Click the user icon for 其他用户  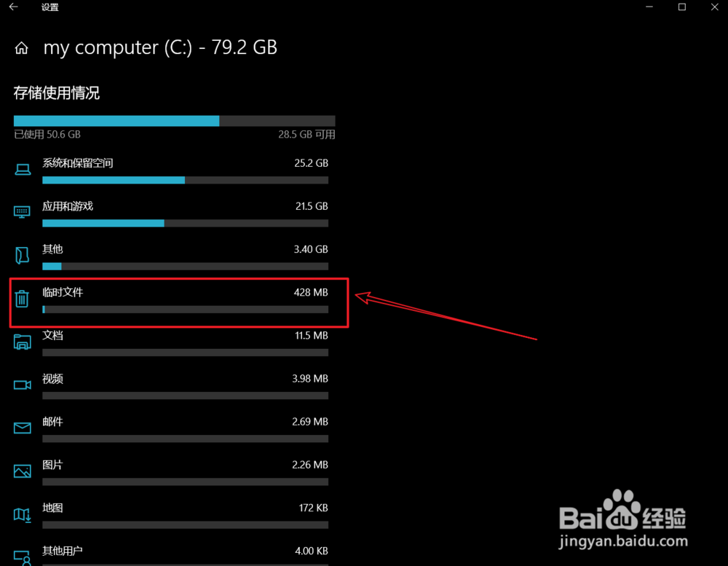[23, 557]
